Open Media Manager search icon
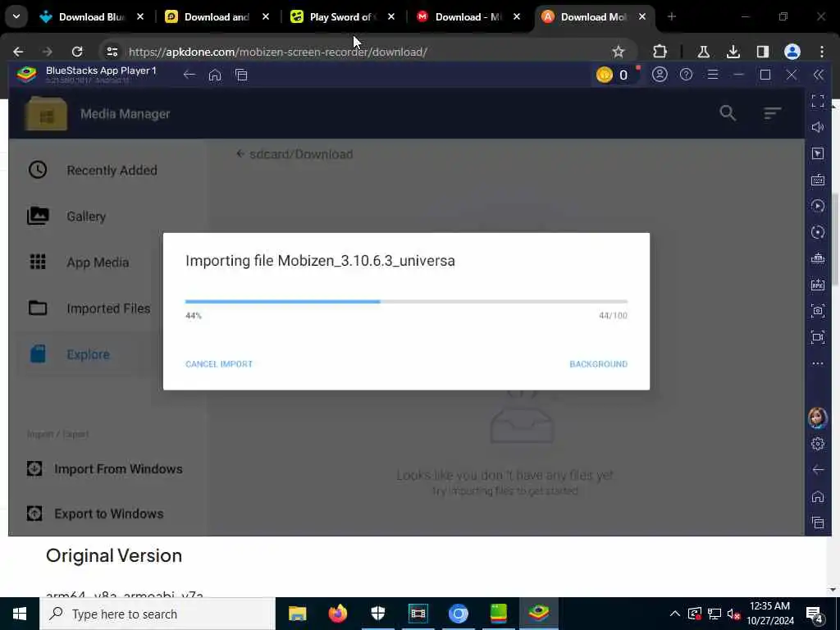The height and width of the screenshot is (630, 840). point(728,113)
